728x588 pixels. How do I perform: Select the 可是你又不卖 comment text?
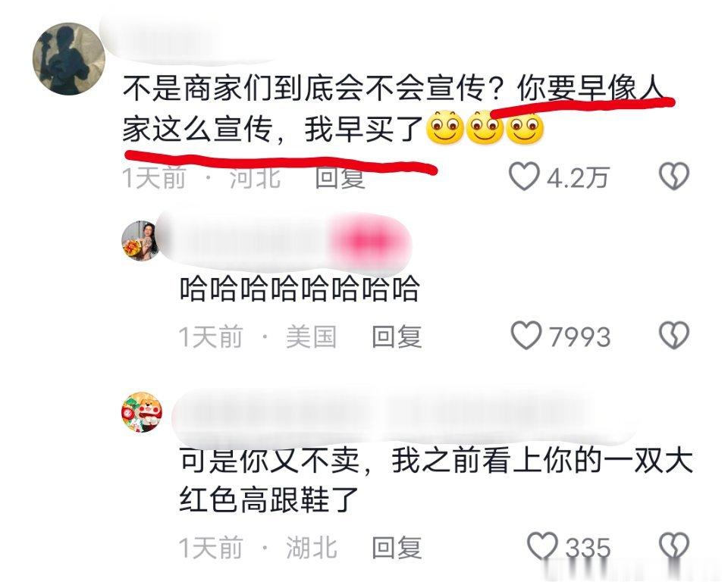tap(435, 480)
